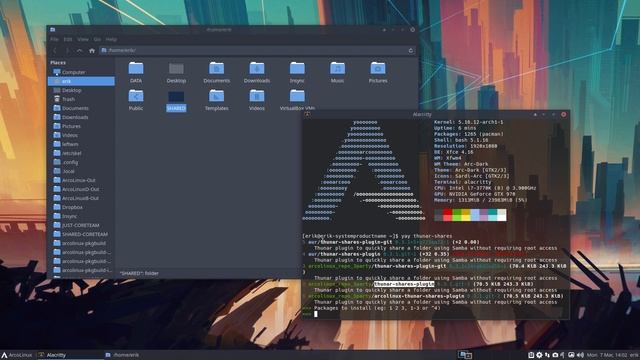Open the Help menu in Thunar
Viewport: 640px width, 360px height.
click(x=111, y=39)
